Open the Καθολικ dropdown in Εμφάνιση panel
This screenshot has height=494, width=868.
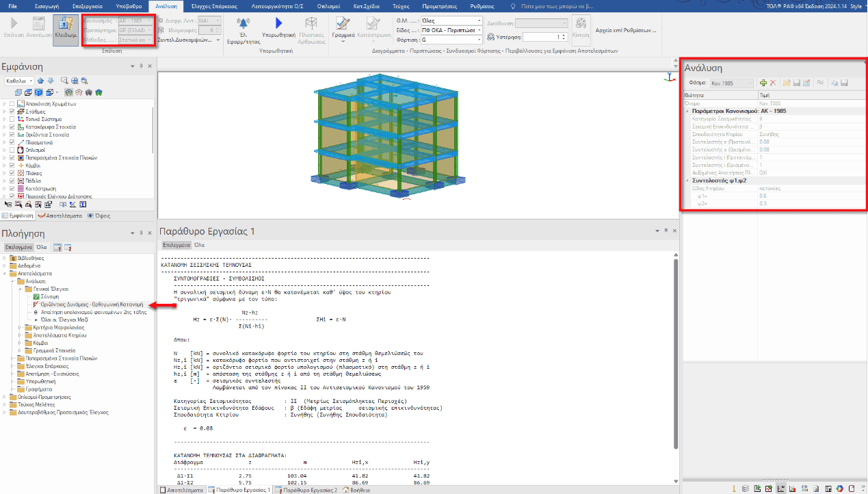[x=19, y=81]
